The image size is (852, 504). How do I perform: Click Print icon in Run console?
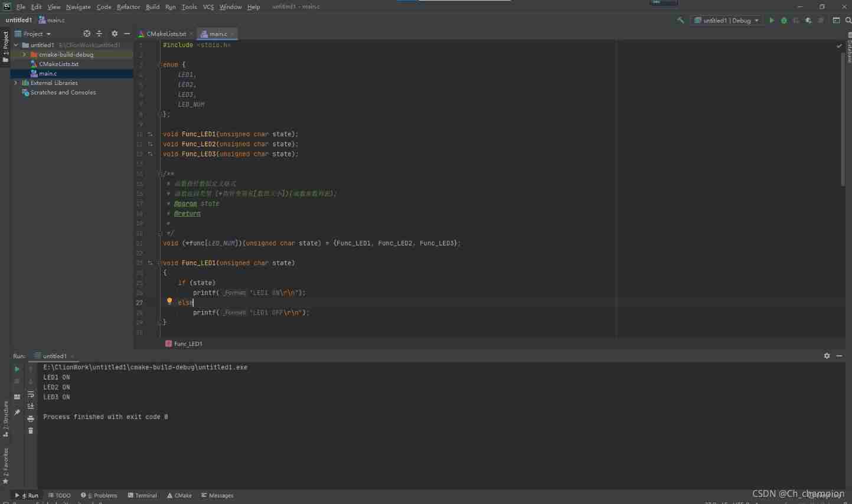coord(31,418)
